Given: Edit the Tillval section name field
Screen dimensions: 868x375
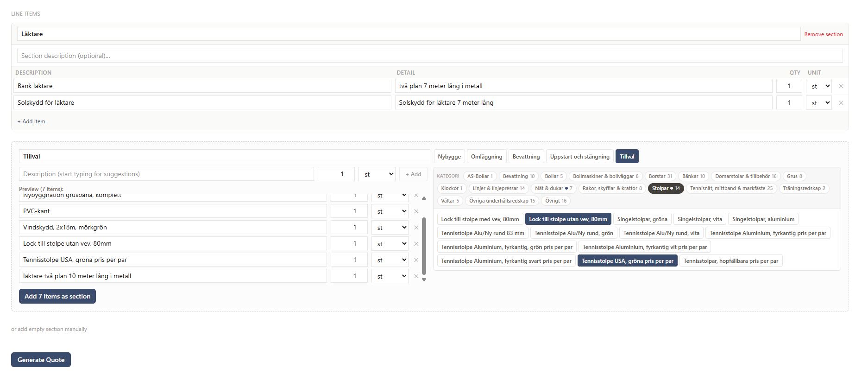Looking at the screenshot, I should (x=224, y=157).
